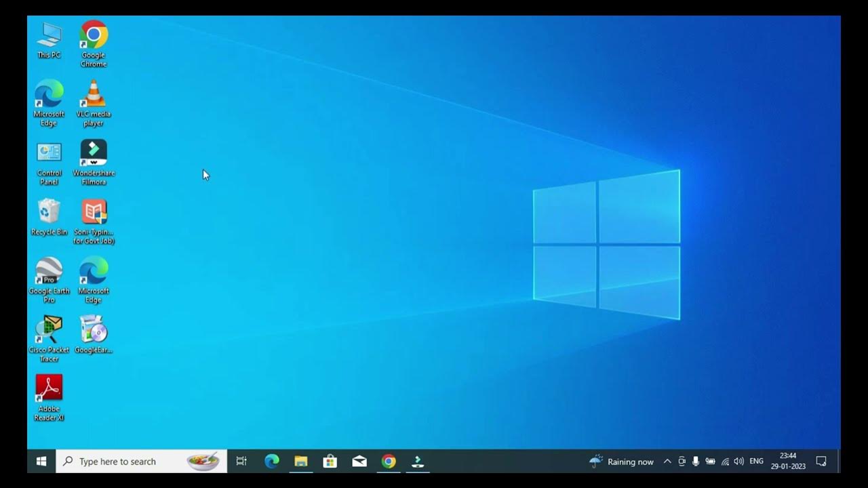
Task: Click the search highlights food image
Action: [203, 462]
